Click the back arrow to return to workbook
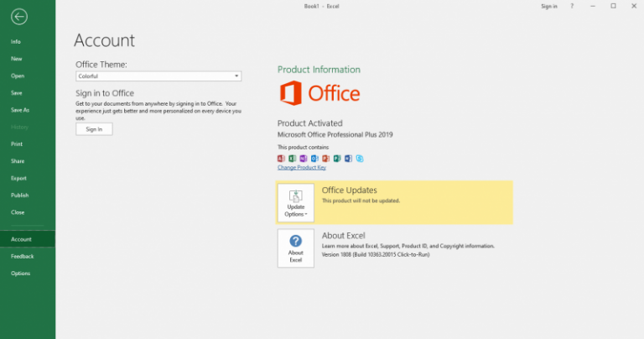 (x=19, y=16)
